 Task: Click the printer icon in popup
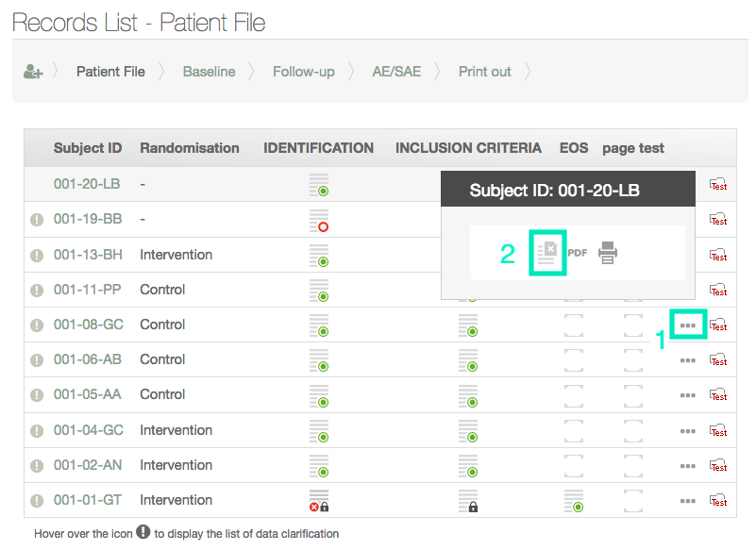pyautogui.click(x=608, y=253)
